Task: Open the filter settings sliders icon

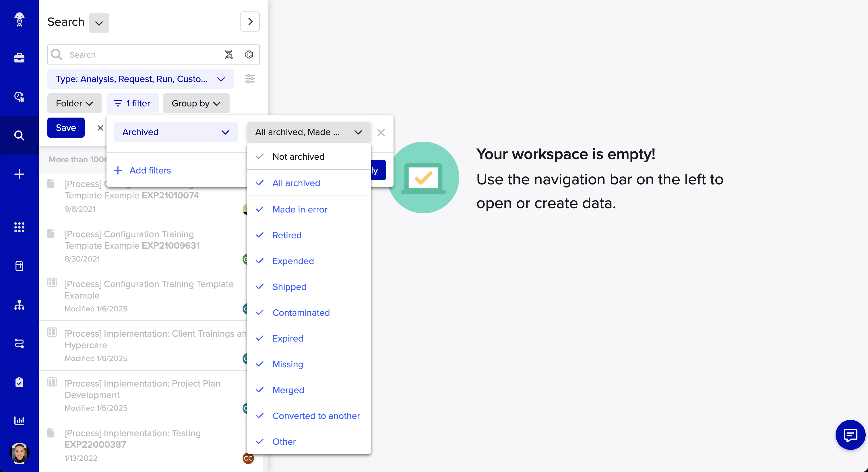Action: (x=250, y=79)
